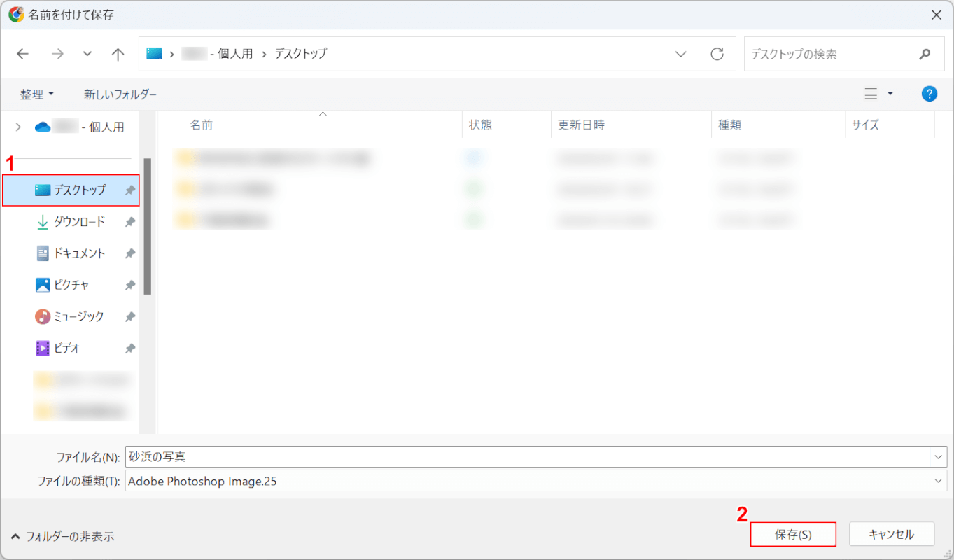
Task: Change the view layout icon
Action: tap(871, 93)
